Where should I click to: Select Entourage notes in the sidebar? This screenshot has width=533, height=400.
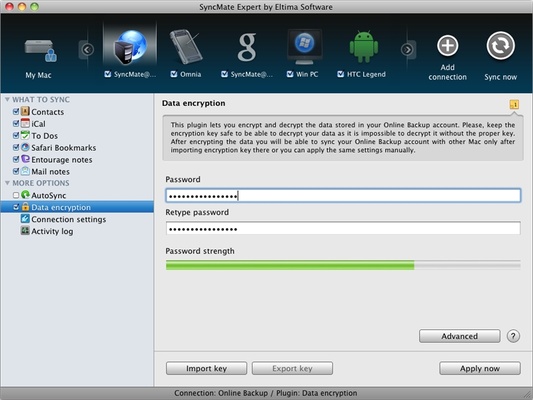(62, 160)
